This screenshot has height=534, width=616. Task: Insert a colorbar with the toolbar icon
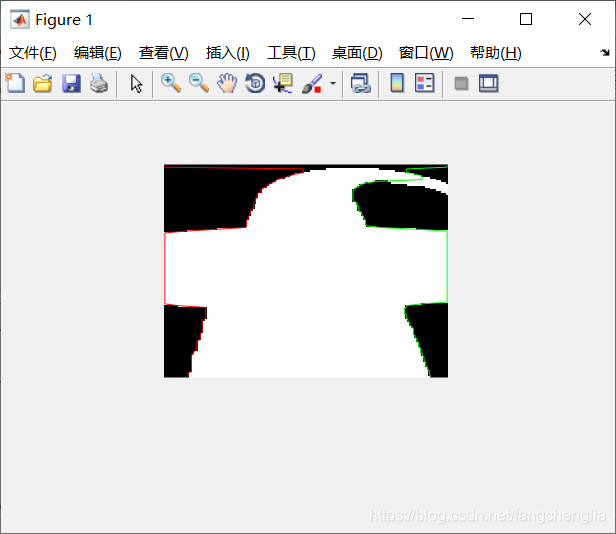click(x=397, y=83)
